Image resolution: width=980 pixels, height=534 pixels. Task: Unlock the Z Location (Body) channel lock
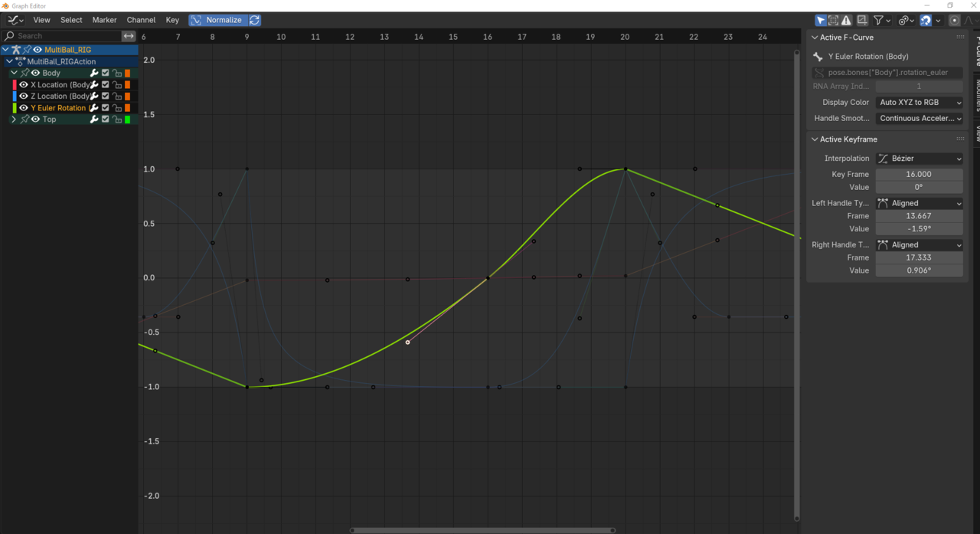tap(117, 96)
